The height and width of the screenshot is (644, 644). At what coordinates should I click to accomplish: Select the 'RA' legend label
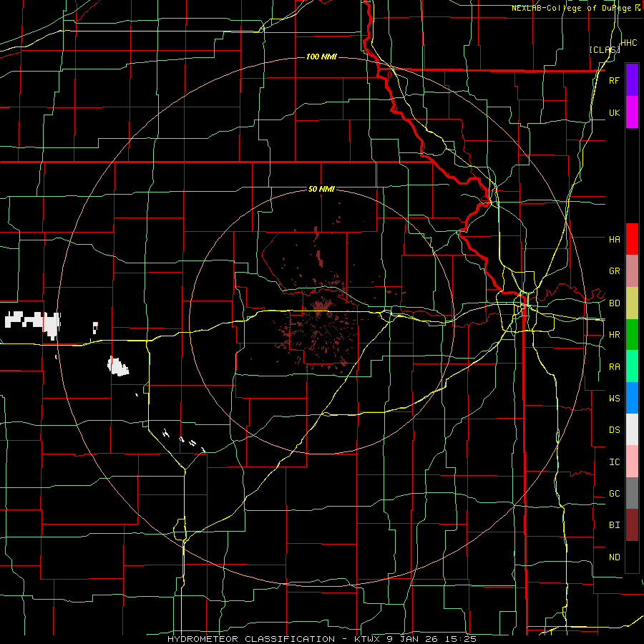[x=614, y=367]
